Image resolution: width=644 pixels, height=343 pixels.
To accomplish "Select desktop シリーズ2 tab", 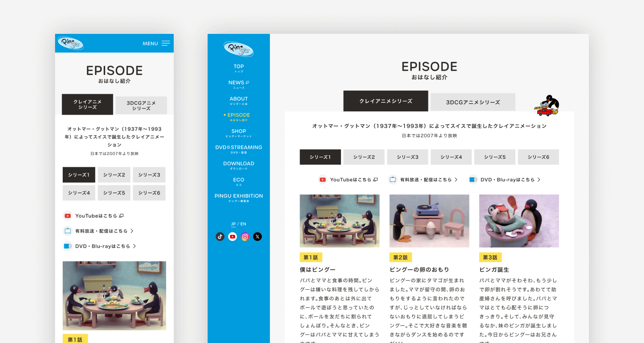I will point(364,157).
